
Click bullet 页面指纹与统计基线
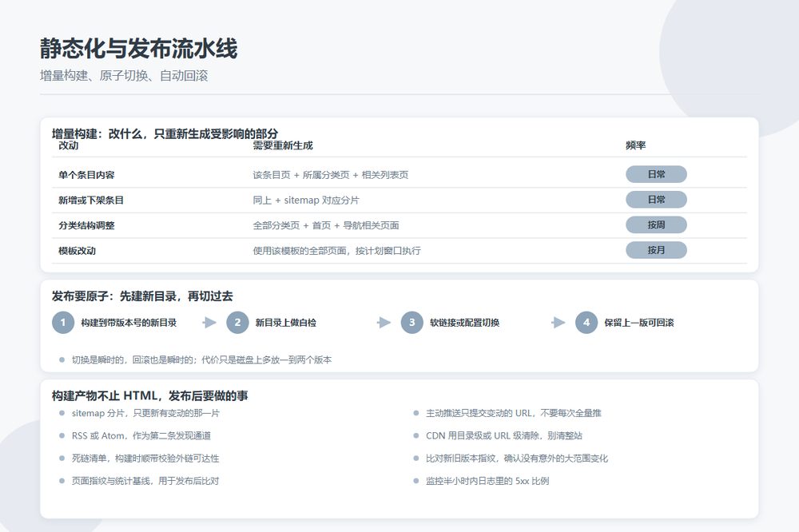145,481
